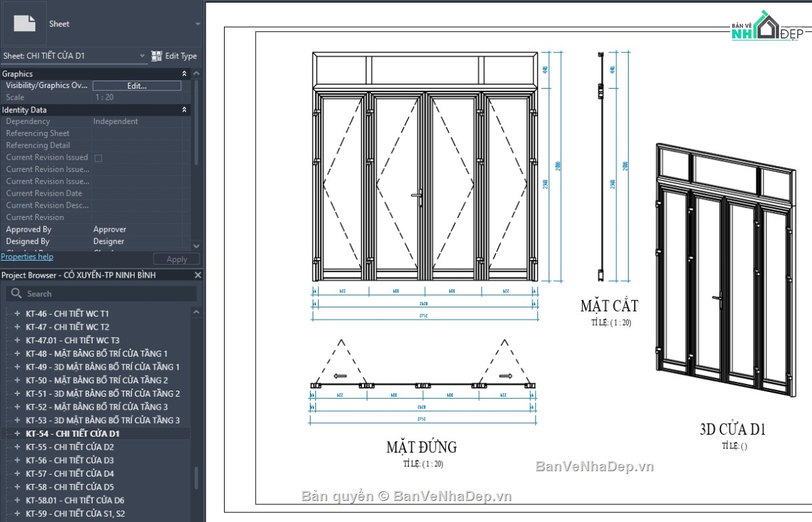Click the Visibility/Graphics Edit... button
Image resolution: width=812 pixels, height=522 pixels.
coord(137,86)
